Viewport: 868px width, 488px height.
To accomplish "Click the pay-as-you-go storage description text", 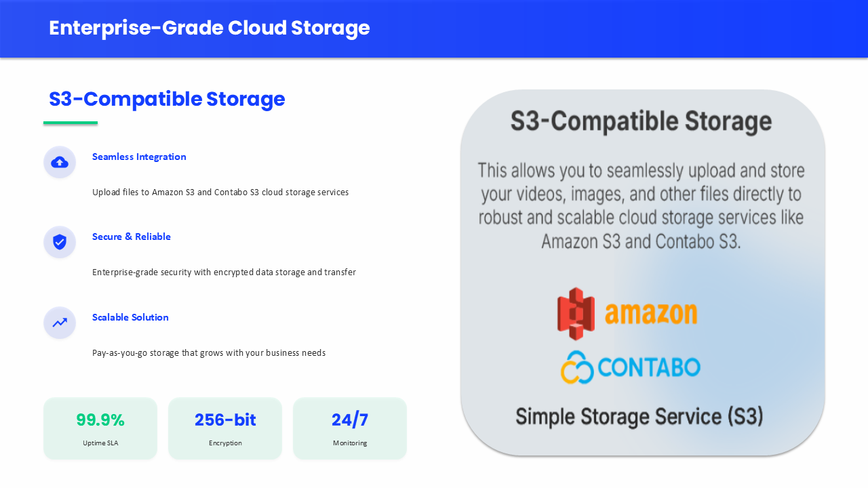I will coord(209,353).
